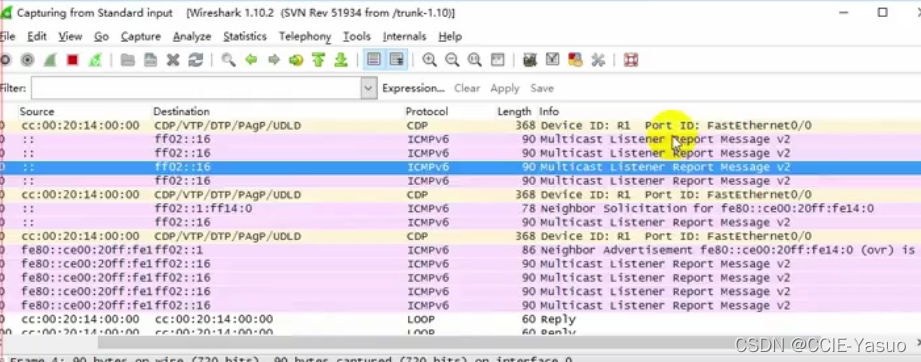Select the Neighbor Solicitation packet info
Screen dimensions: 921x362
point(707,209)
